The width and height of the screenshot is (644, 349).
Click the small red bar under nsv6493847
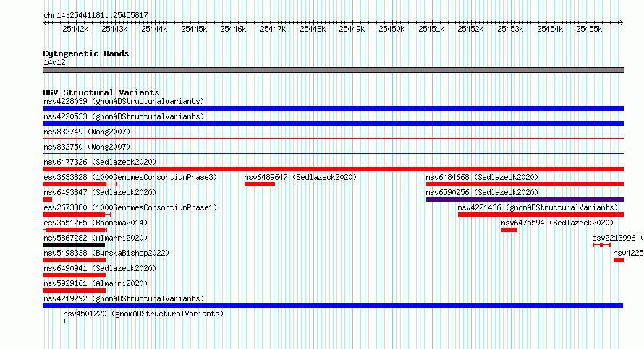click(47, 199)
